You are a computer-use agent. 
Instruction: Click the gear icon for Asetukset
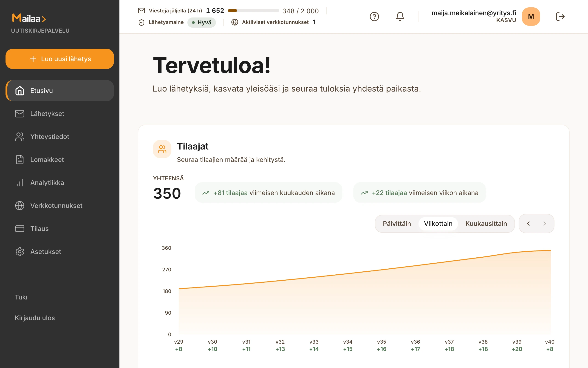pyautogui.click(x=20, y=252)
